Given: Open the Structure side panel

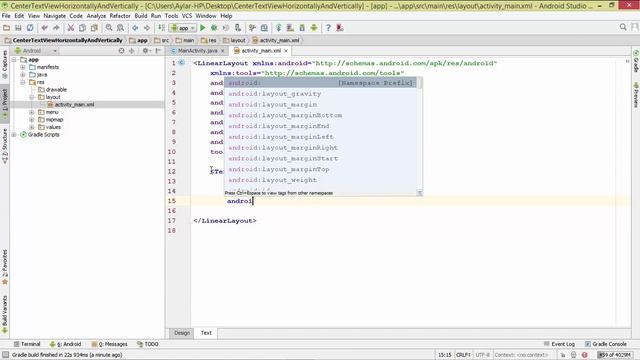Looking at the screenshot, I should (5, 146).
